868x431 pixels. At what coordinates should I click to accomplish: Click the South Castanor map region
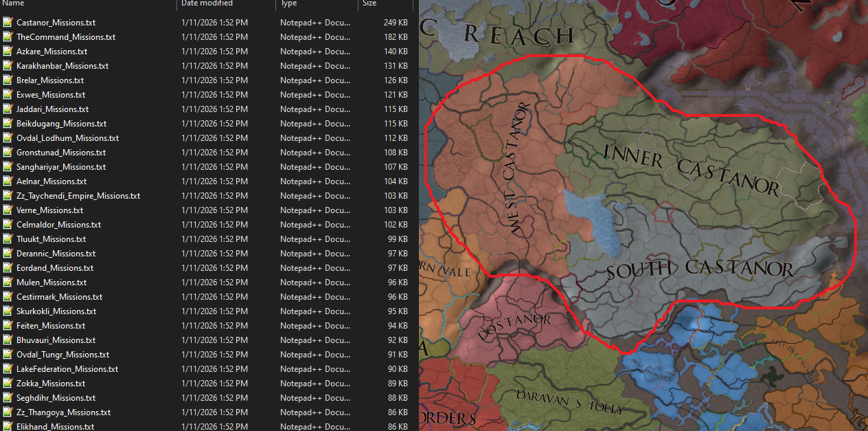(699, 269)
